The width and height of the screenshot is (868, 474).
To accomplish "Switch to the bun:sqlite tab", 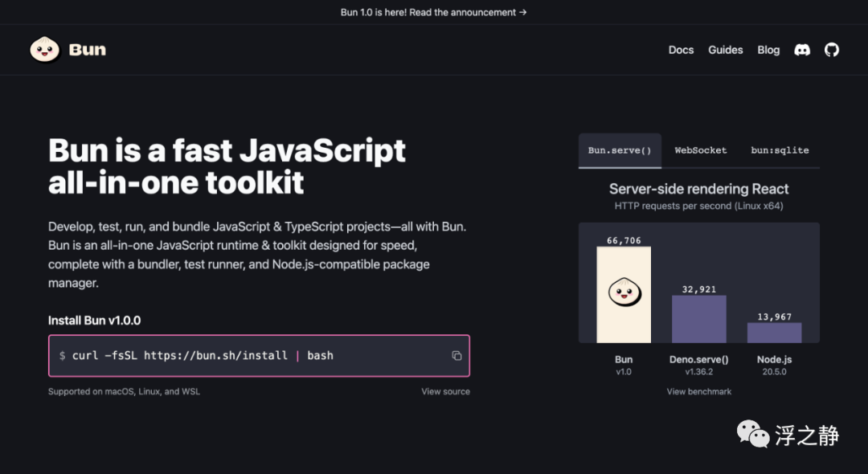I will click(780, 150).
